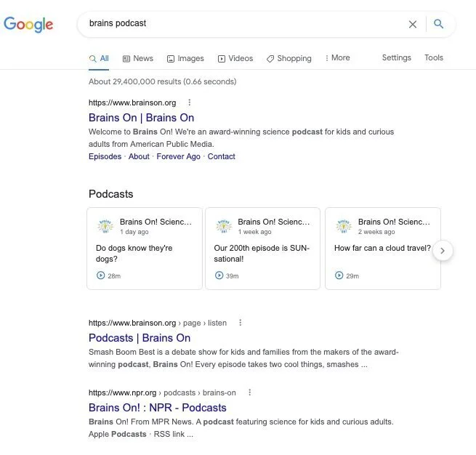
Task: Clear the search box with X icon
Action: click(413, 24)
